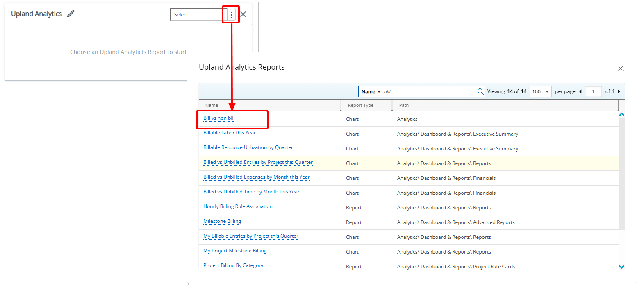Viewport: 644px width, 290px height.
Task: Sort by Path column header
Action: coord(505,105)
